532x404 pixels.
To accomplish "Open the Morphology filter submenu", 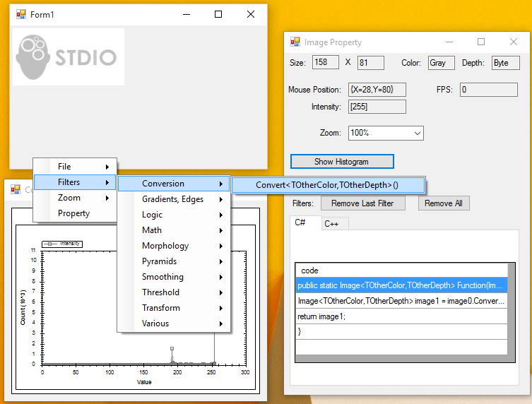I will 174,246.
